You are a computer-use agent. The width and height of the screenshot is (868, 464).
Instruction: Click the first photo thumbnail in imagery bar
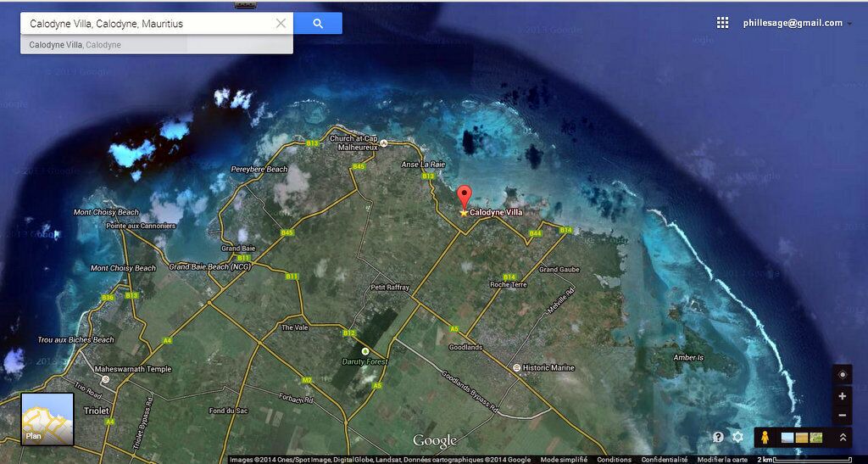click(787, 438)
